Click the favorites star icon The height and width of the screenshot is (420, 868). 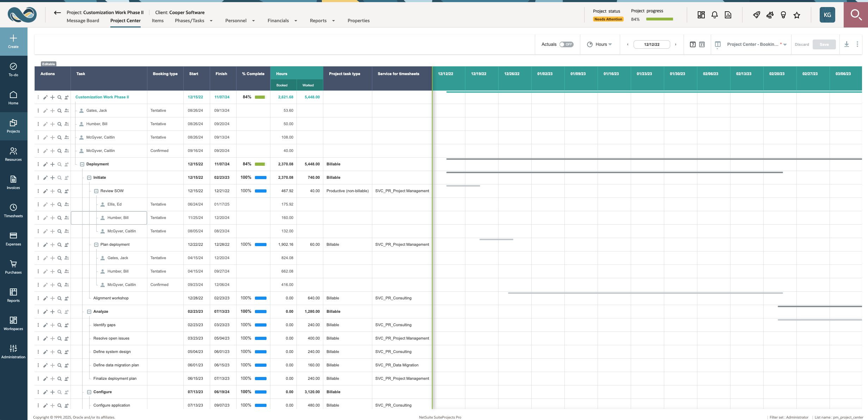click(x=797, y=15)
